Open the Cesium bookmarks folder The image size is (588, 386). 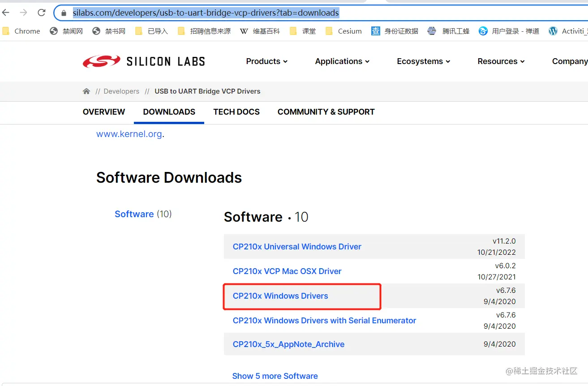point(343,31)
